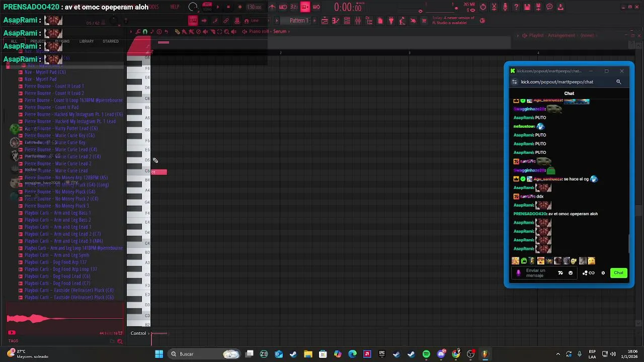This screenshot has height=362, width=644.
Task: Toggle the highlighted overdub recording button
Action: point(305,7)
